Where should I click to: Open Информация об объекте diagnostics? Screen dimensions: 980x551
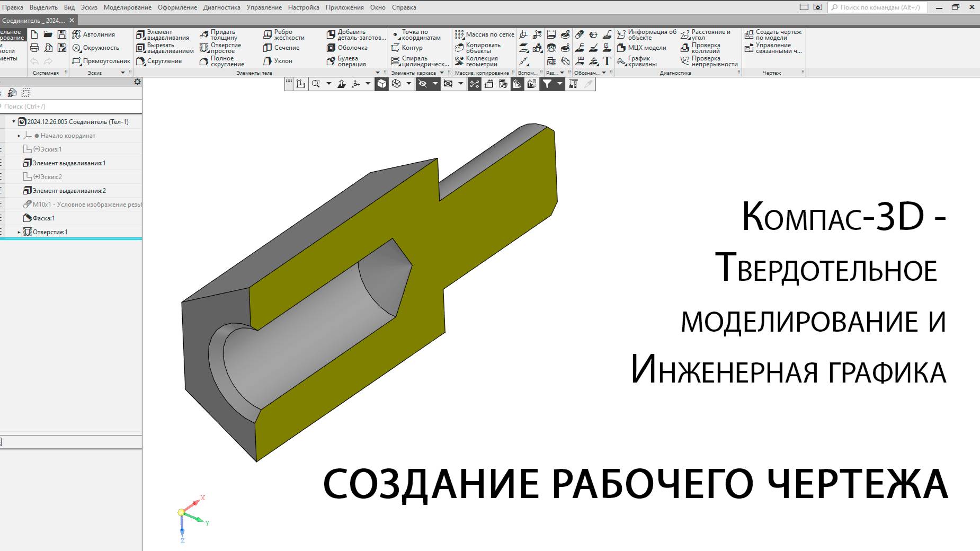click(x=647, y=35)
